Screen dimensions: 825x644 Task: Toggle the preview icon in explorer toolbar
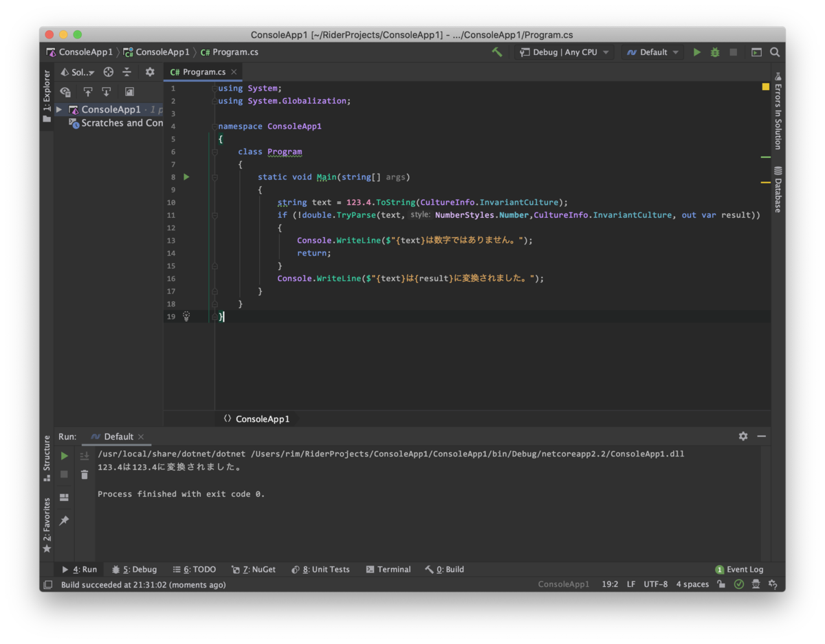[129, 91]
